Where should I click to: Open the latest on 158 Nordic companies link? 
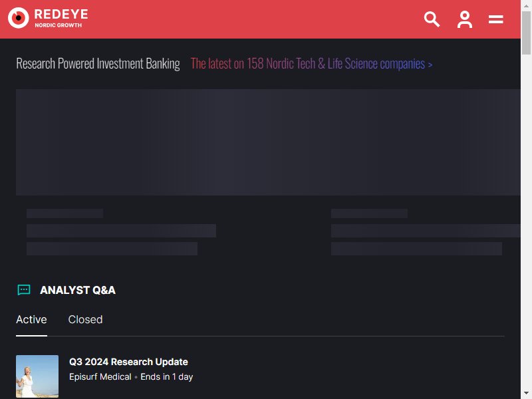[x=308, y=63]
